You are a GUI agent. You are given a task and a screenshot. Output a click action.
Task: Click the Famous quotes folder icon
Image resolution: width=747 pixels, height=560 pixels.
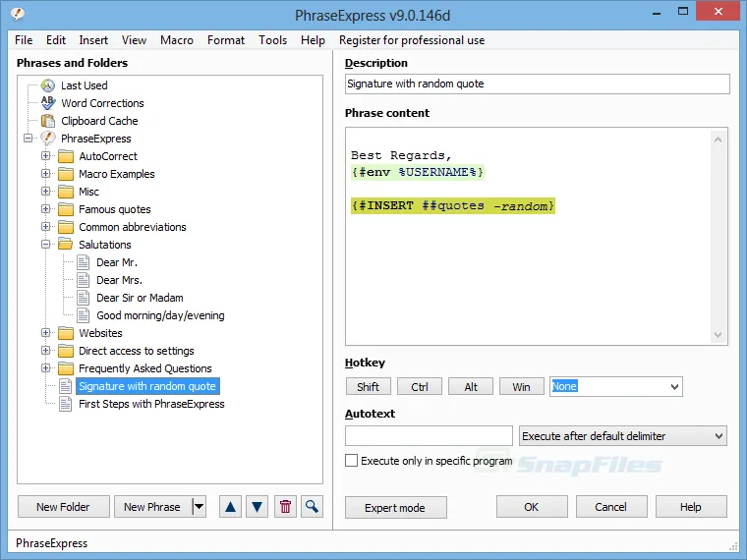66,209
